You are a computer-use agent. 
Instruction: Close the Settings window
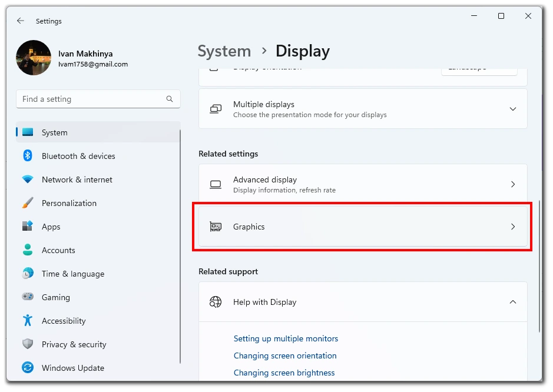[x=528, y=16]
